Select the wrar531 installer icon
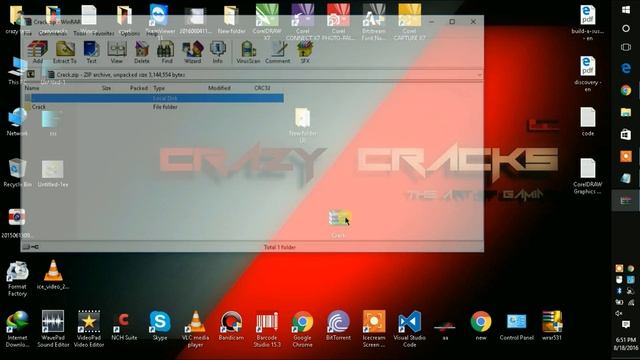Viewport: 640px width, 360px height. [x=552, y=326]
